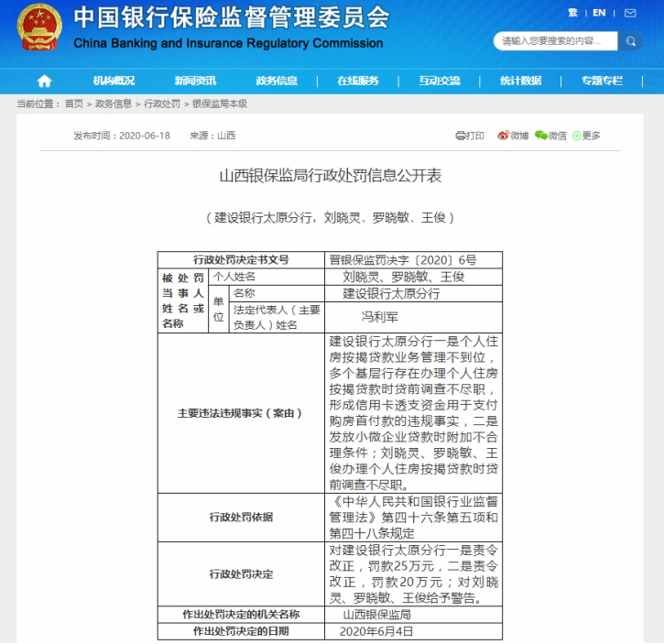Click 首页 in the breadcrumb
The image size is (664, 644).
click(73, 104)
